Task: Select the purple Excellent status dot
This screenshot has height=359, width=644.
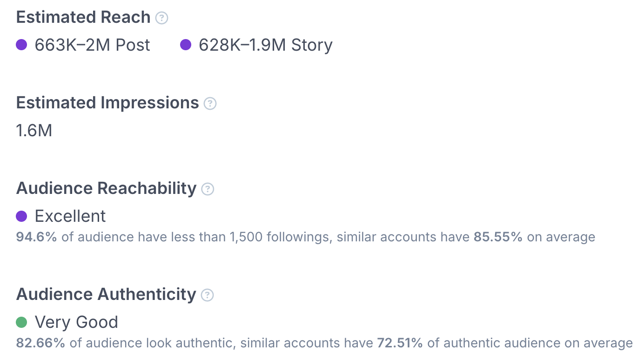Action: point(21,216)
